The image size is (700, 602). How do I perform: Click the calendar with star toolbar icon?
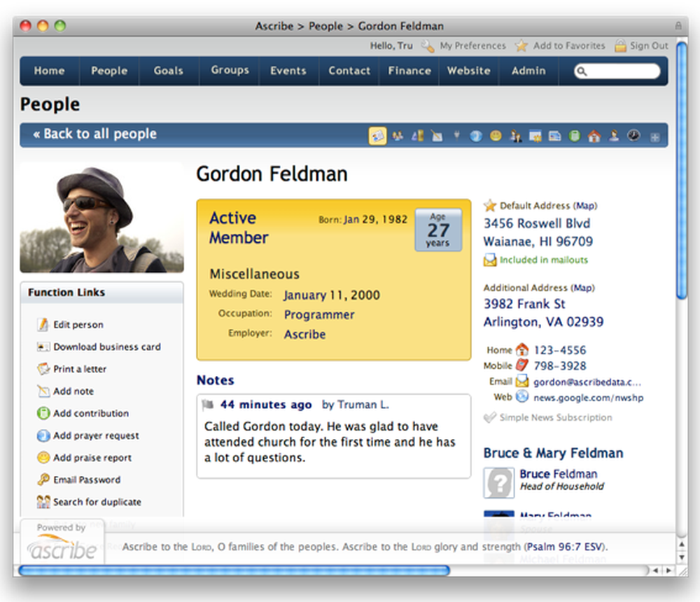click(535, 136)
